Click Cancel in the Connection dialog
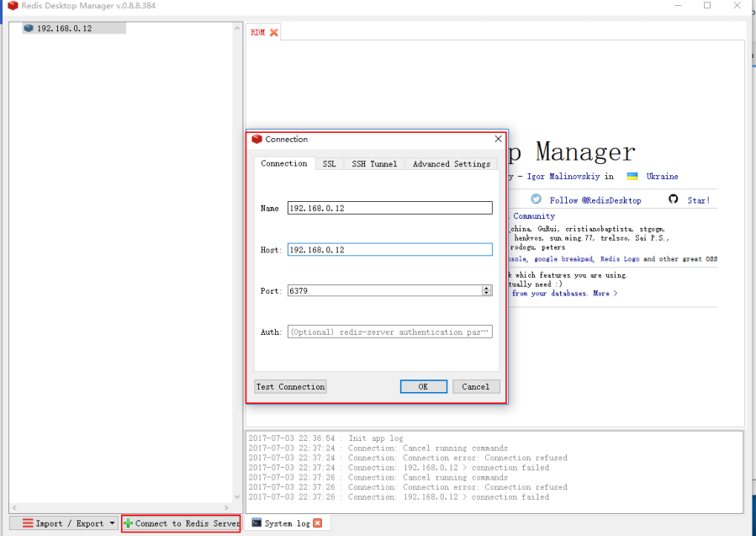The image size is (756, 536). (x=476, y=386)
